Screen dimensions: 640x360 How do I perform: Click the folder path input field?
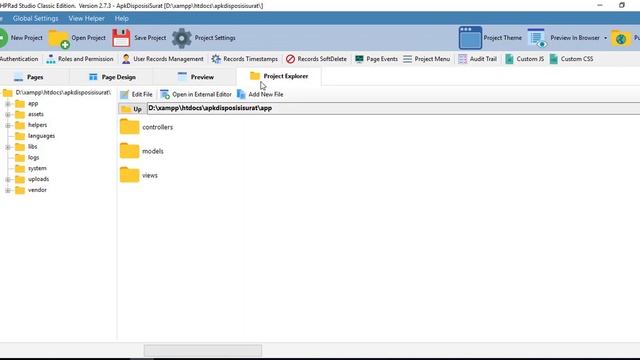coord(393,108)
